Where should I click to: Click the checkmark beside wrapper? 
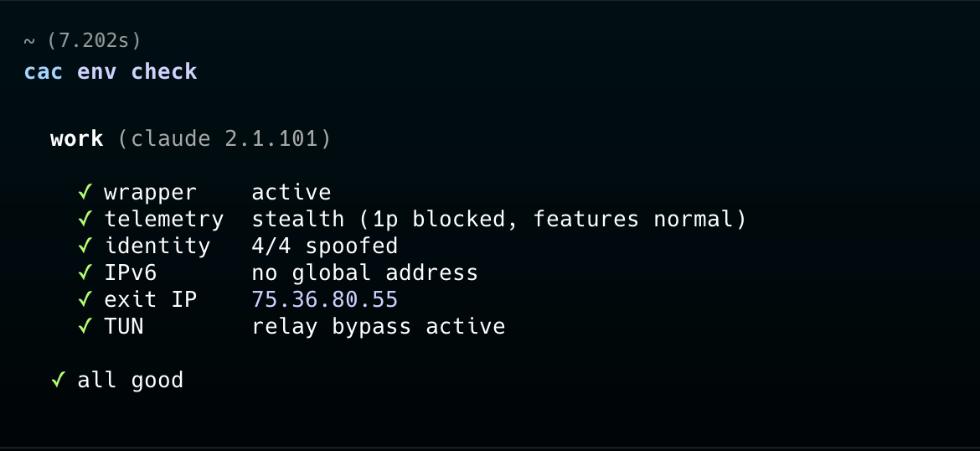click(x=85, y=193)
